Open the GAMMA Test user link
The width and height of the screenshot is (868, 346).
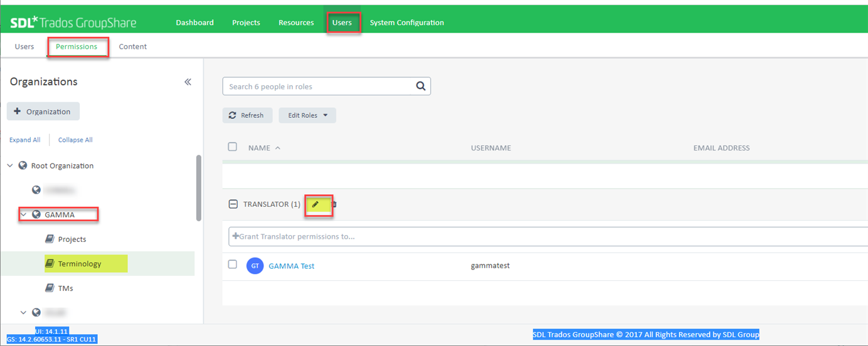(292, 266)
